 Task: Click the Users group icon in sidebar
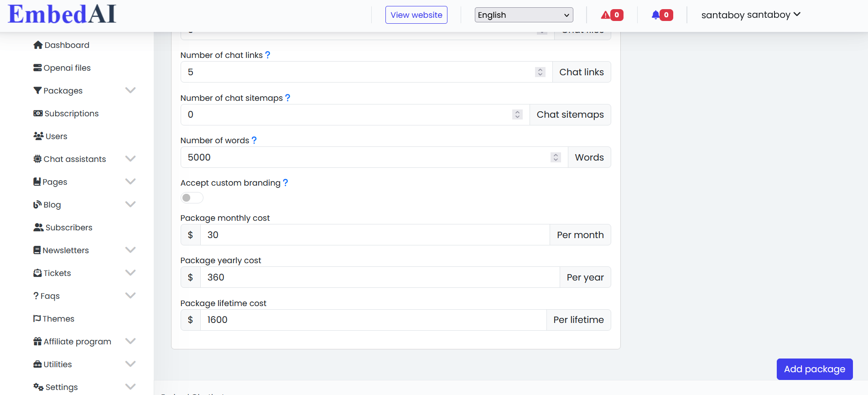(38, 136)
